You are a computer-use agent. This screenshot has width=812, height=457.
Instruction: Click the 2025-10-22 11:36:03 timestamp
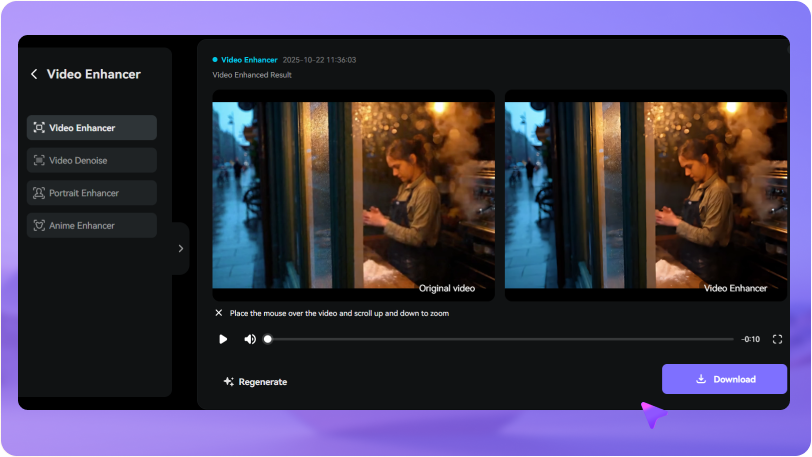pyautogui.click(x=320, y=60)
